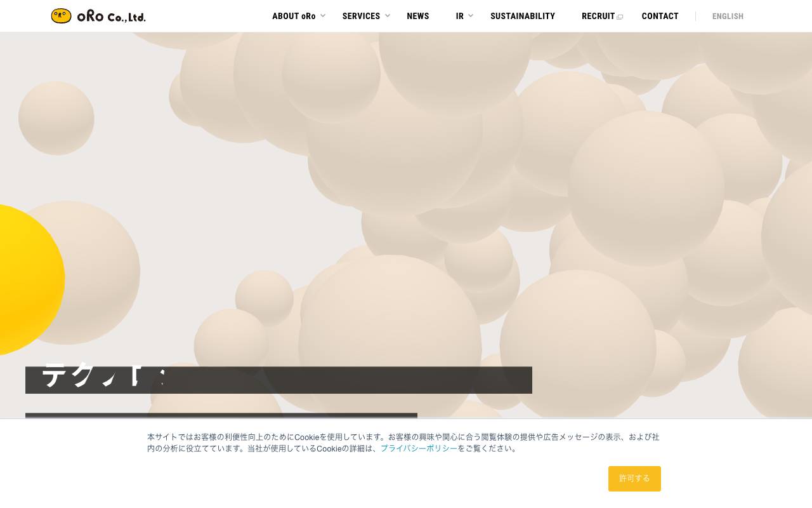Click the oRo smiley face logo
Image resolution: width=812 pixels, height=508 pixels.
(x=61, y=16)
